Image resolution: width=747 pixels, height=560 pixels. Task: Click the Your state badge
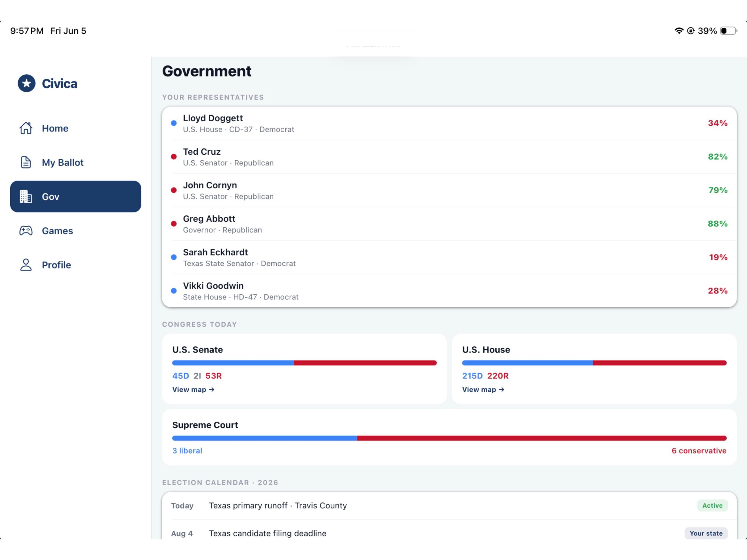click(x=706, y=533)
